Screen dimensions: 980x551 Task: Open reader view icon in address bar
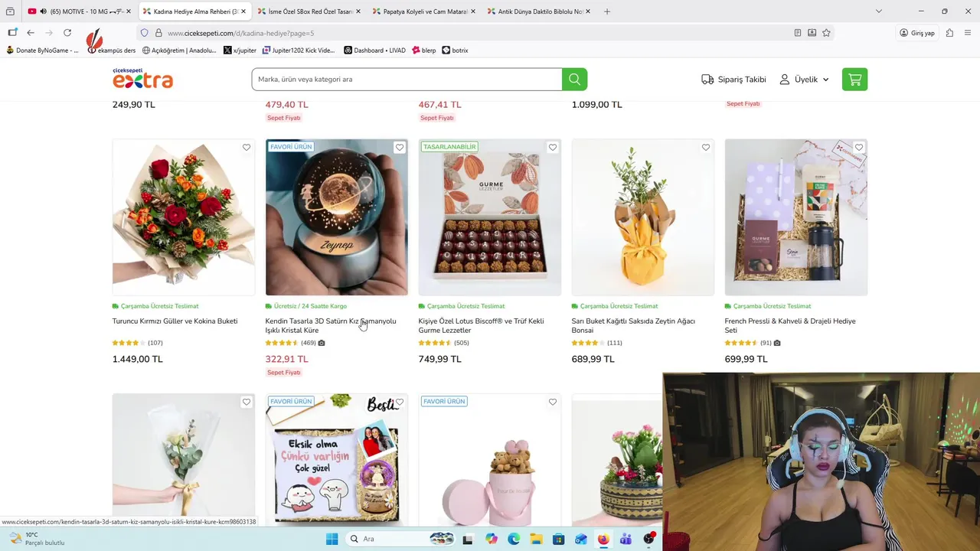(798, 33)
